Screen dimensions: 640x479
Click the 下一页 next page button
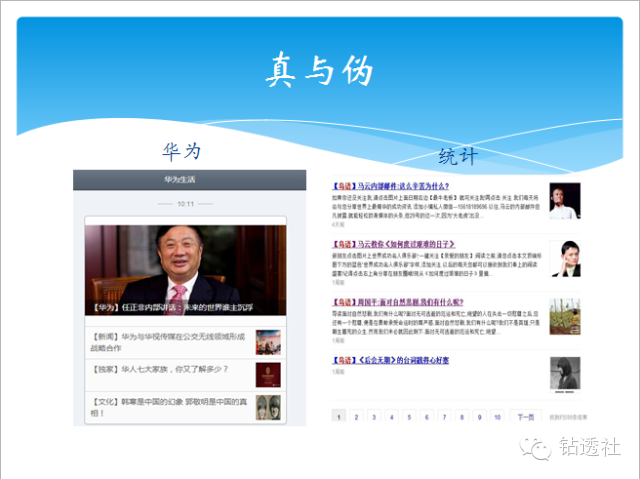pyautogui.click(x=526, y=416)
